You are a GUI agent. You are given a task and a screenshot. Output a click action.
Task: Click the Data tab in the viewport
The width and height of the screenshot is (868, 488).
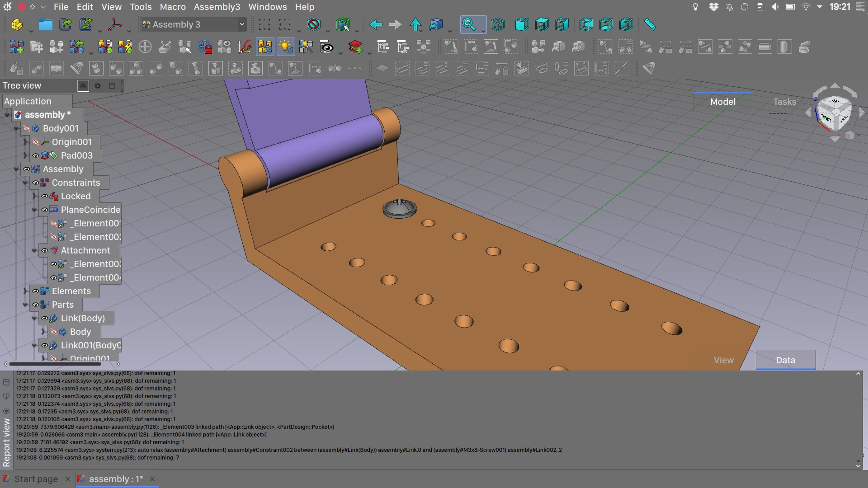point(785,360)
